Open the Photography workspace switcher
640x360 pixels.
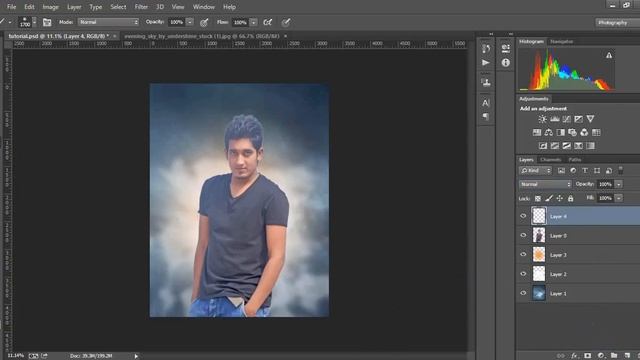click(617, 23)
